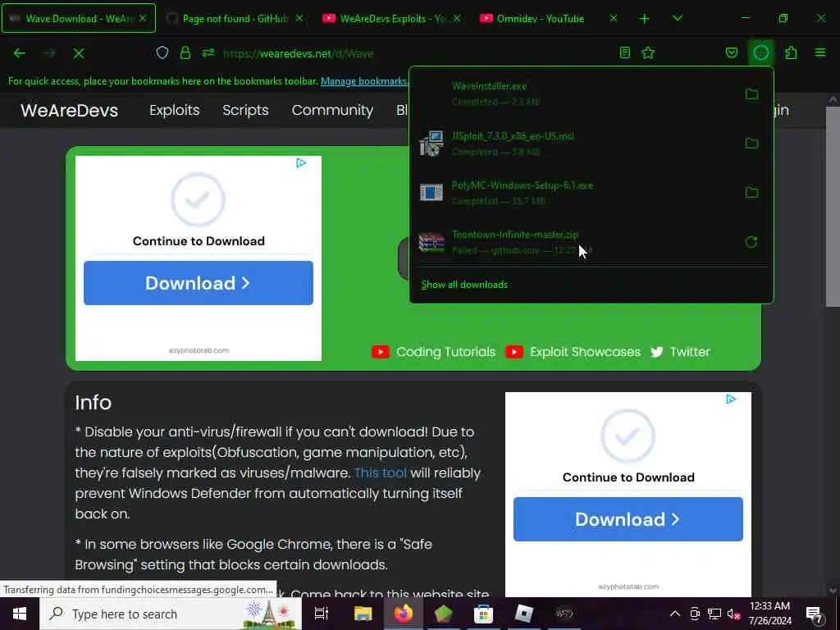The image size is (840, 630).
Task: Open the taskbar clock and date
Action: tap(769, 614)
